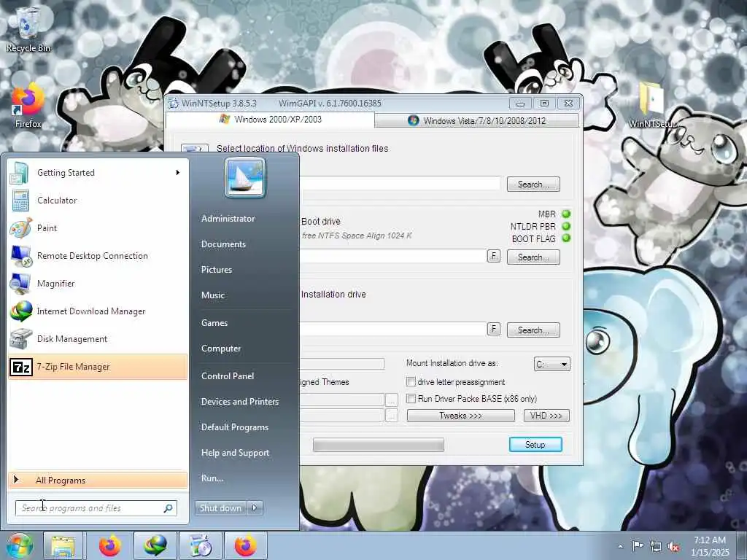Expand Getting Started submenu arrow
The height and width of the screenshot is (560, 747).
(x=178, y=173)
